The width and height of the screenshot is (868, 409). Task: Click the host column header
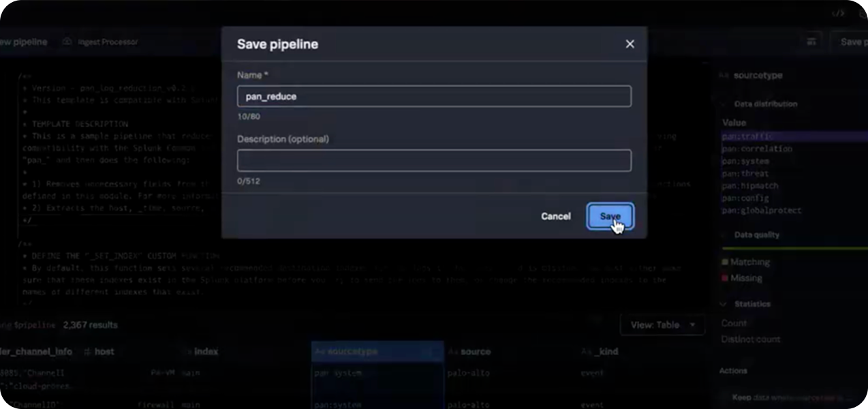104,352
